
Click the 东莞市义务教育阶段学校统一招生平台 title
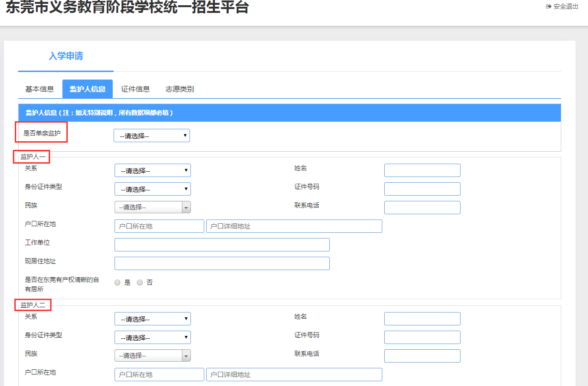click(x=127, y=7)
